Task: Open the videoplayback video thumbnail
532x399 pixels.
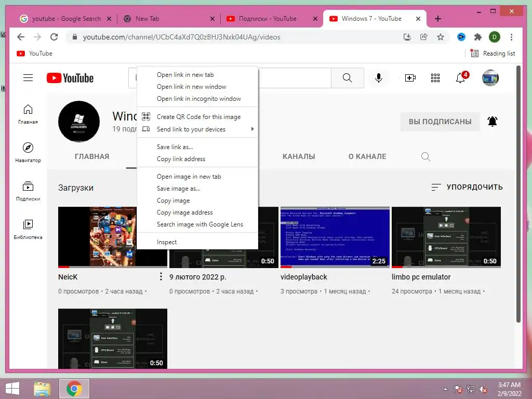Action: (x=335, y=237)
